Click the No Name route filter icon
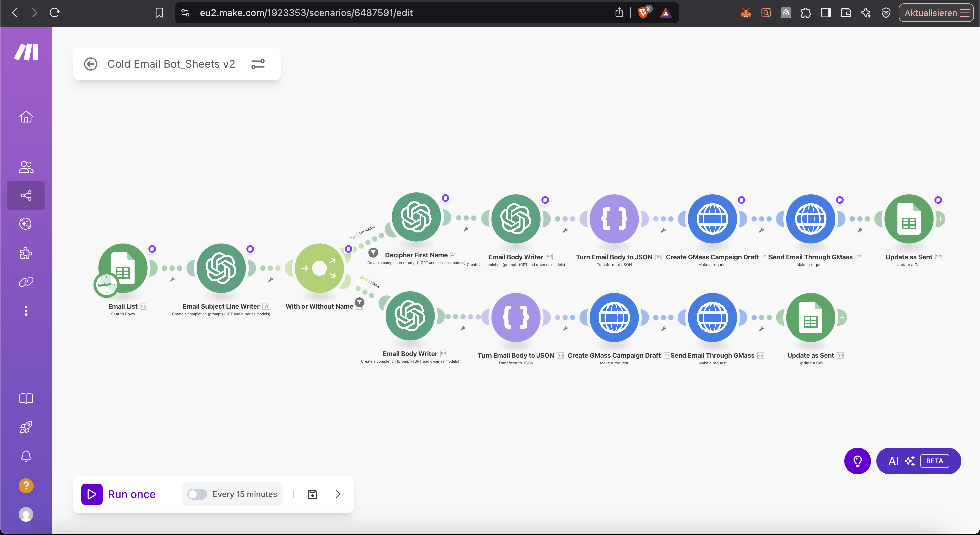 tap(373, 252)
